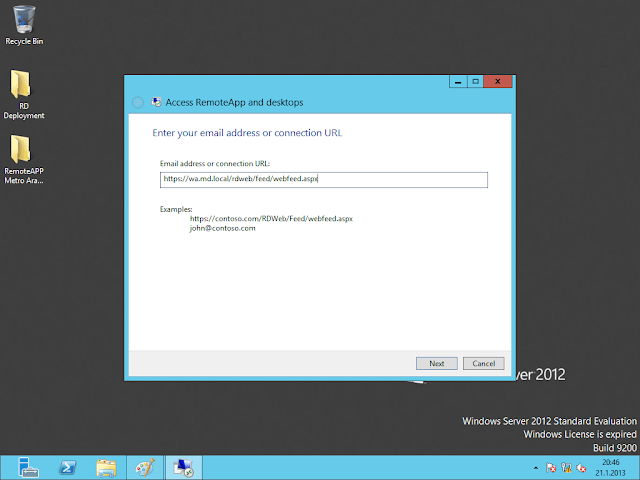Click the connection URL input field
The height and width of the screenshot is (480, 640).
click(323, 180)
